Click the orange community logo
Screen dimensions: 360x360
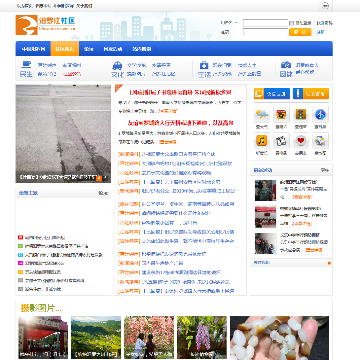coord(26,25)
